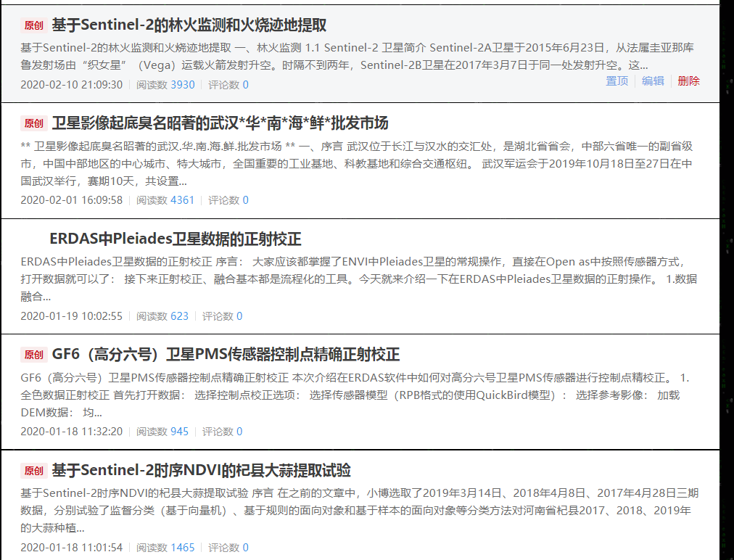Open the Sentinel-2 林火监测和火烧迹地提取 article title
The image size is (734, 560).
(x=189, y=25)
